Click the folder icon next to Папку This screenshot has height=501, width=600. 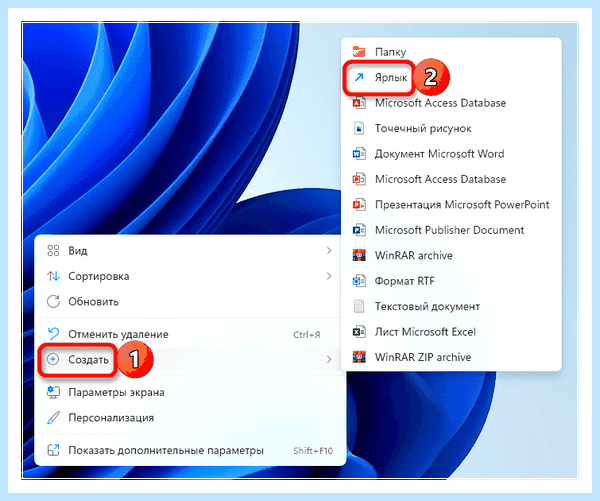click(359, 52)
